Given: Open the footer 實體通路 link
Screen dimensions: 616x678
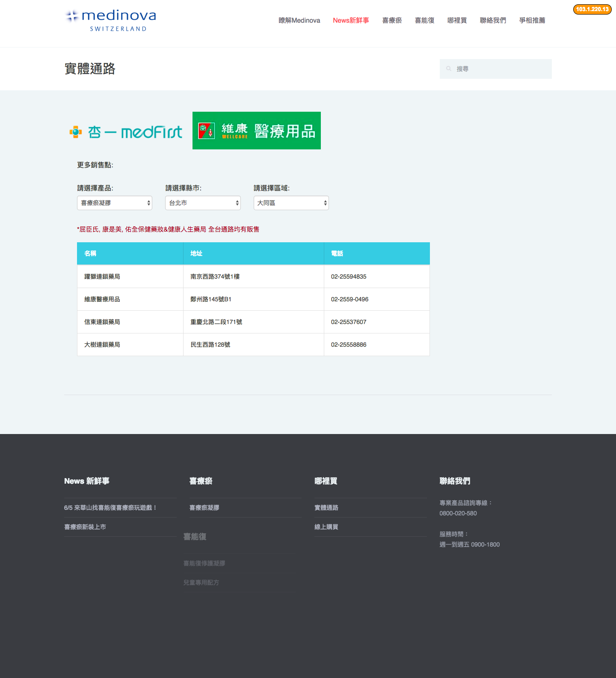Looking at the screenshot, I should 326,508.
